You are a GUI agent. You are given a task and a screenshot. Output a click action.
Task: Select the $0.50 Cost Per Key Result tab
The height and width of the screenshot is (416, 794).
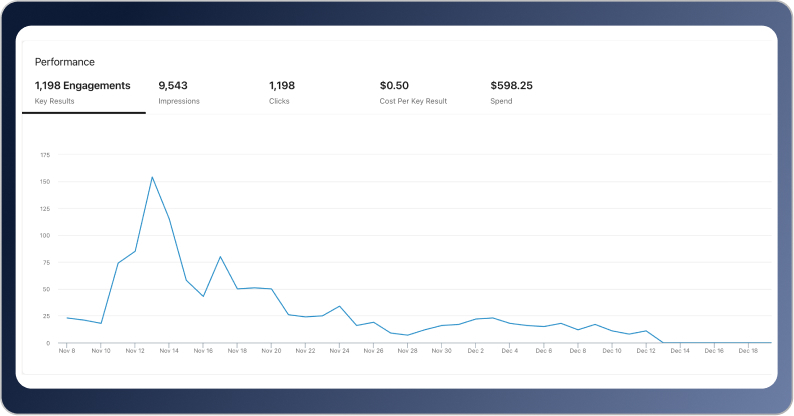click(413, 92)
